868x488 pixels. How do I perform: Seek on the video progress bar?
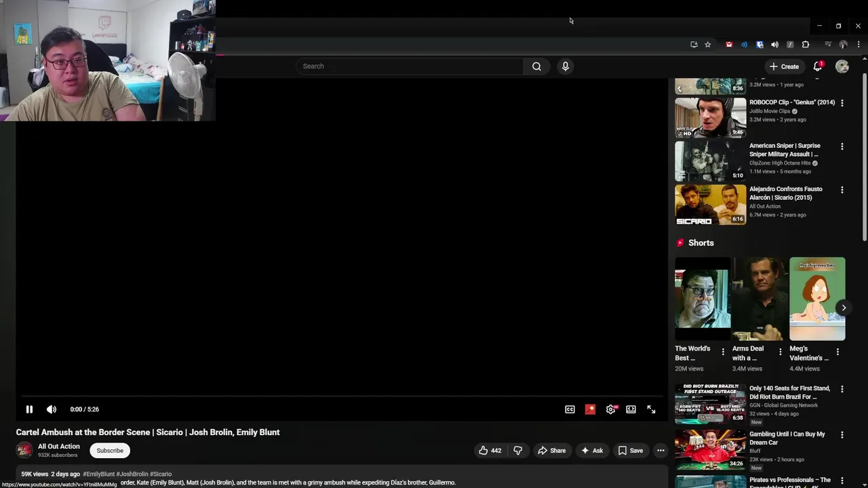pos(342,396)
